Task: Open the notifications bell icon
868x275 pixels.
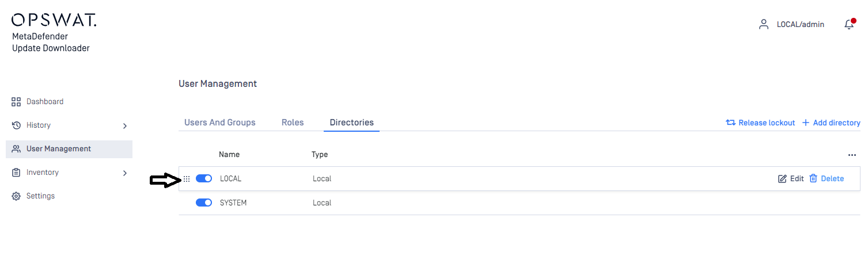Action: (848, 24)
